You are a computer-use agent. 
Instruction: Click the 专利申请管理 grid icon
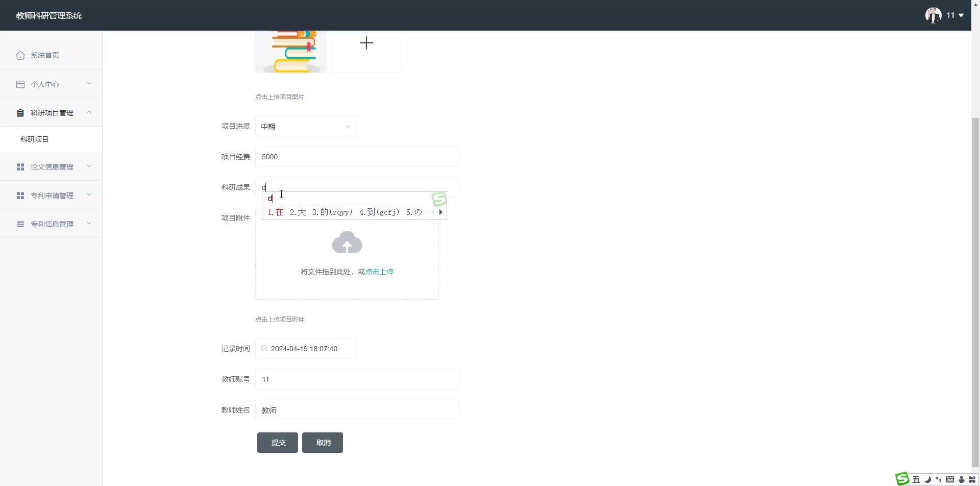click(x=20, y=196)
